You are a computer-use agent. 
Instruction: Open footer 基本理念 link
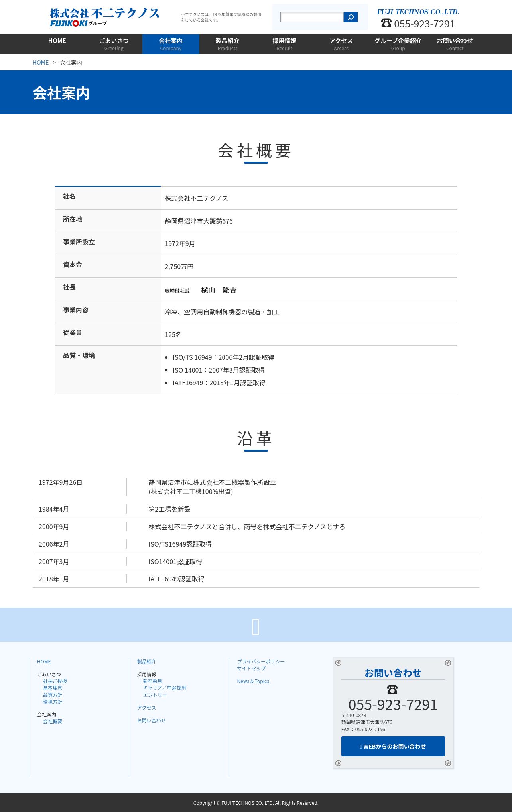(53, 688)
